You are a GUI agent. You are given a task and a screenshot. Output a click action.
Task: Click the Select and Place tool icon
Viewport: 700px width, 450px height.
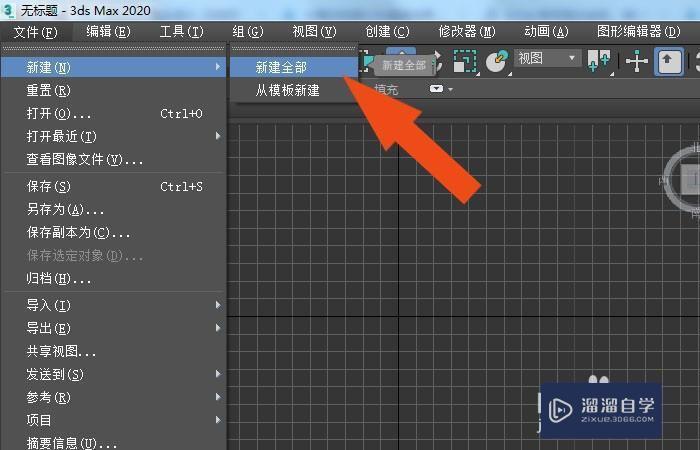pyautogui.click(x=497, y=61)
